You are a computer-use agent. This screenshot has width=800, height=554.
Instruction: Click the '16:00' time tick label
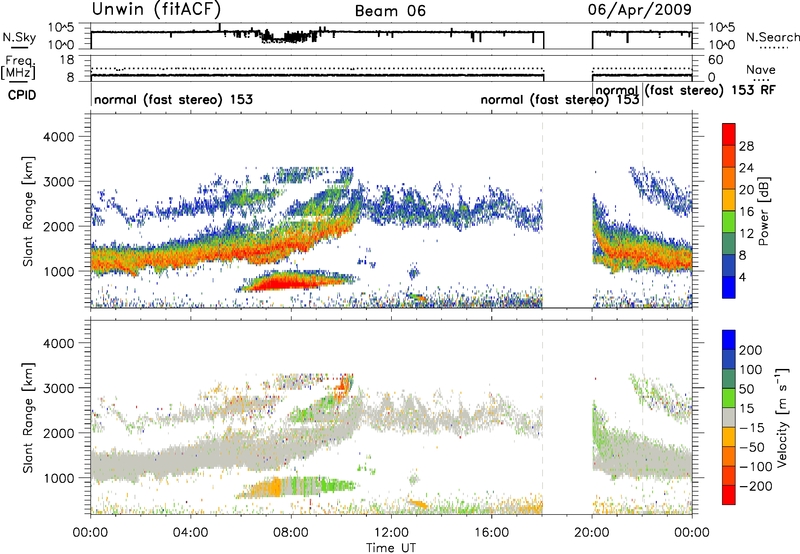click(x=491, y=533)
